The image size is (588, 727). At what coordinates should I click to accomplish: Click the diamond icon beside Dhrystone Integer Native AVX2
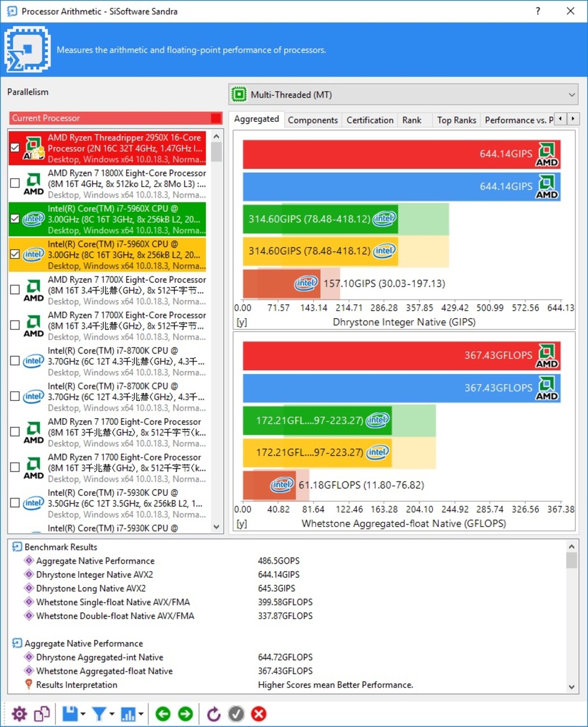coord(29,575)
